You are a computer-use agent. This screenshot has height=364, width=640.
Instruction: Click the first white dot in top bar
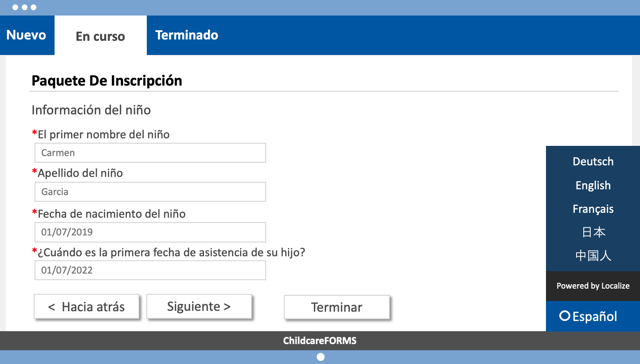[x=15, y=8]
